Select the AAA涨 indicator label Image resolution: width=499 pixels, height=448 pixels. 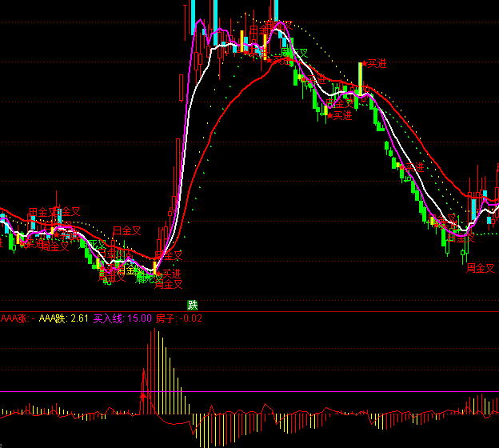pos(15,318)
